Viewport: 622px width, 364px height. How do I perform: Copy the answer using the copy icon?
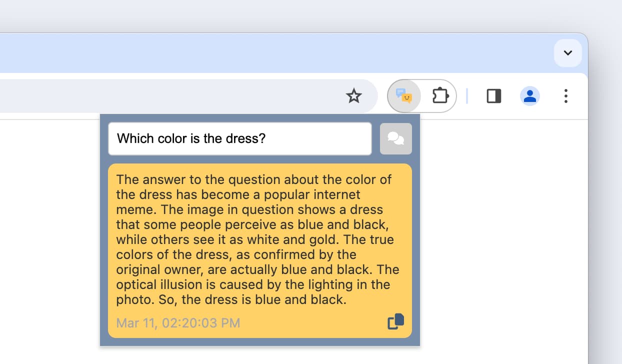pyautogui.click(x=395, y=321)
